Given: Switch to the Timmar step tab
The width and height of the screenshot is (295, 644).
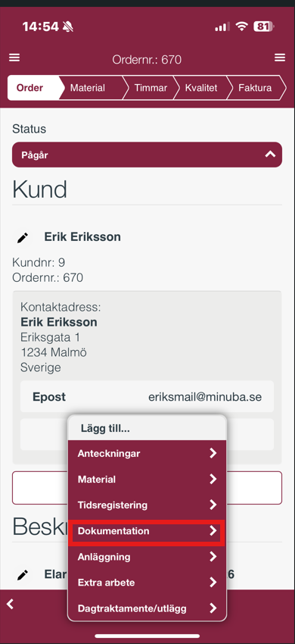Looking at the screenshot, I should coord(151,88).
